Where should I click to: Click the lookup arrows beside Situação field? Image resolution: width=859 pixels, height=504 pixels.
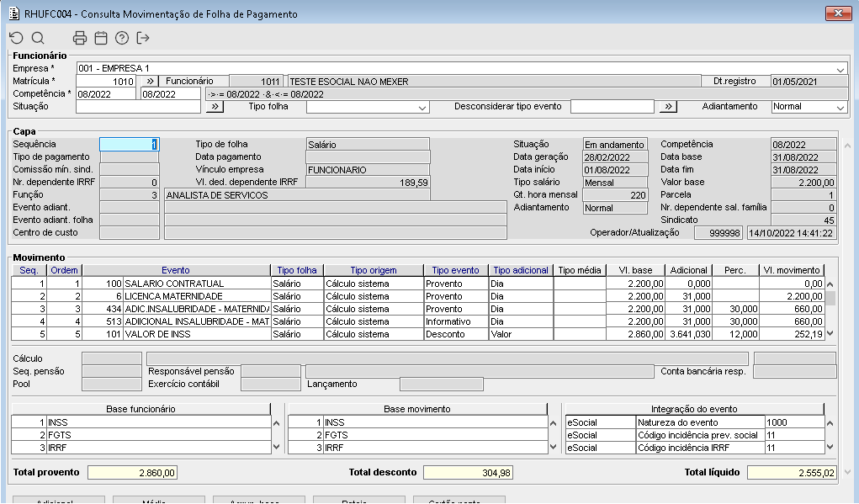pyautogui.click(x=215, y=107)
